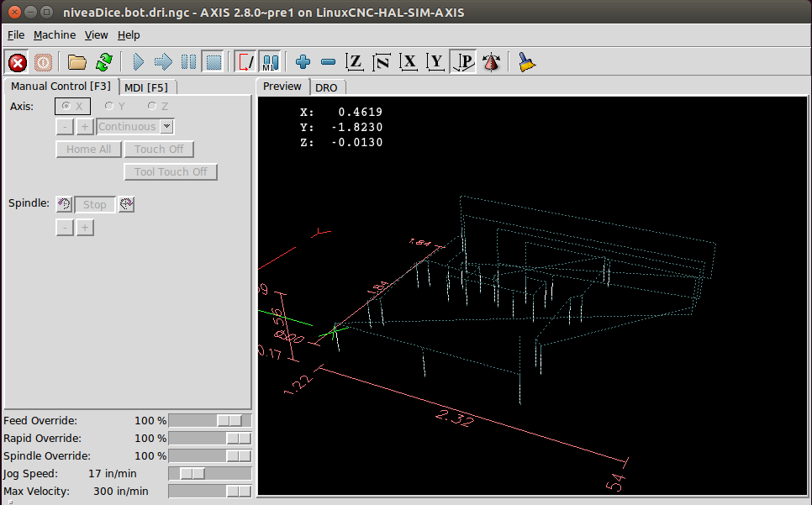Open the Help menu

[129, 35]
